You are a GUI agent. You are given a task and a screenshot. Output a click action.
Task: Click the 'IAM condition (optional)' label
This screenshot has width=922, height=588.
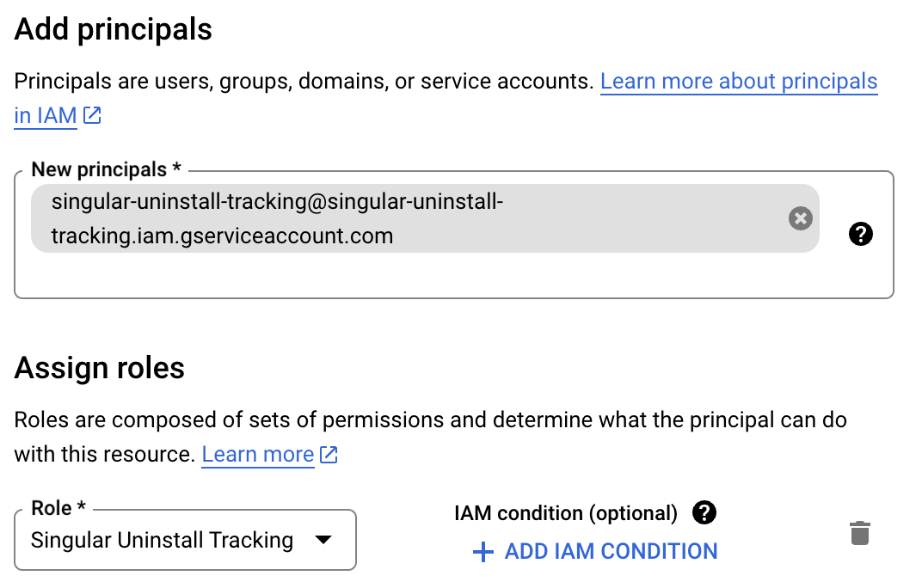pos(566,512)
